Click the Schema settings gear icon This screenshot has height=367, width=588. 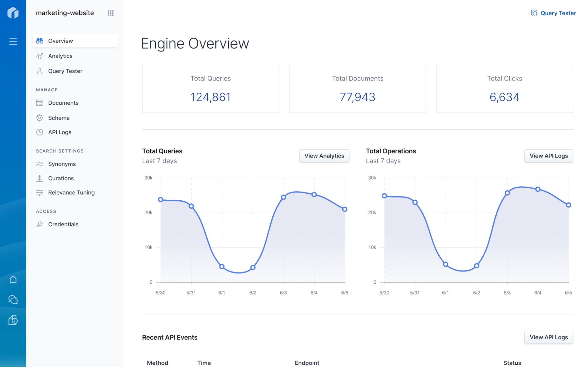click(40, 118)
